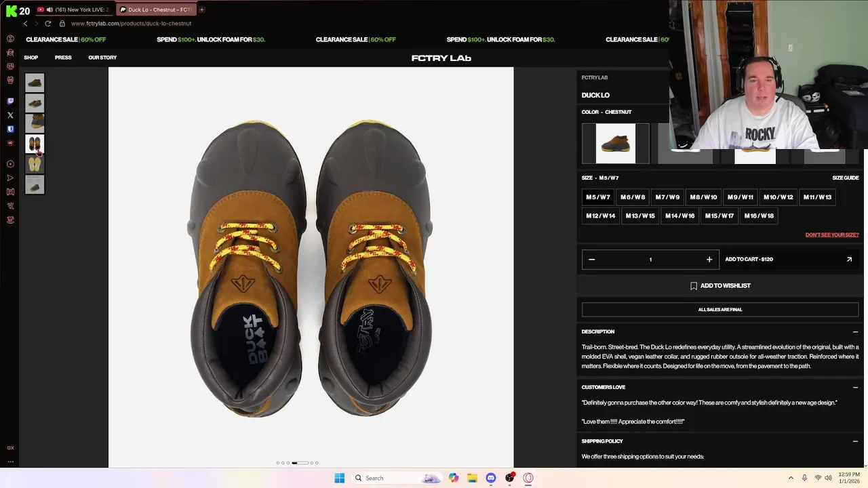Screen dimensions: 868x488
Task: Open Copilot from the taskbar
Action: point(453,478)
